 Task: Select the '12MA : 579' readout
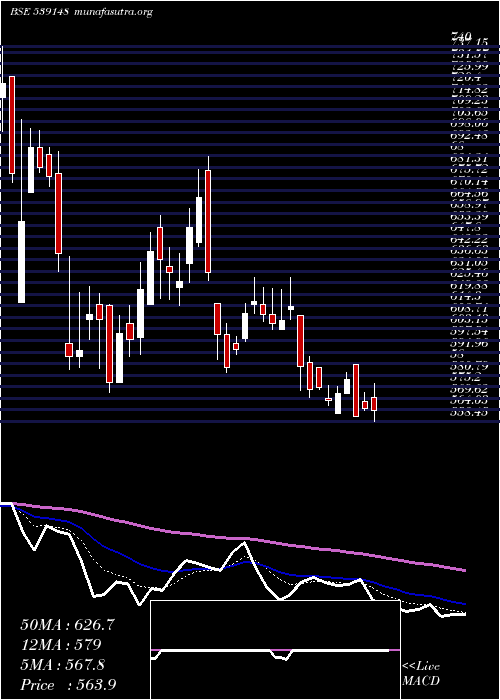pyautogui.click(x=61, y=645)
